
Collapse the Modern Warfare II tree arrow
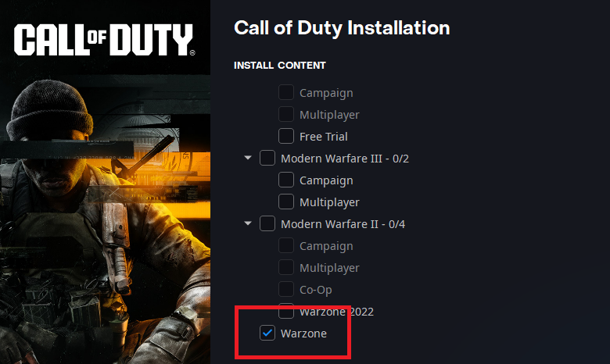coord(248,223)
